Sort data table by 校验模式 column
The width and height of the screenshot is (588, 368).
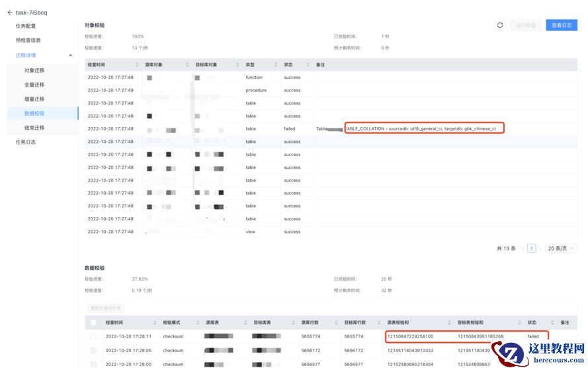(196, 322)
